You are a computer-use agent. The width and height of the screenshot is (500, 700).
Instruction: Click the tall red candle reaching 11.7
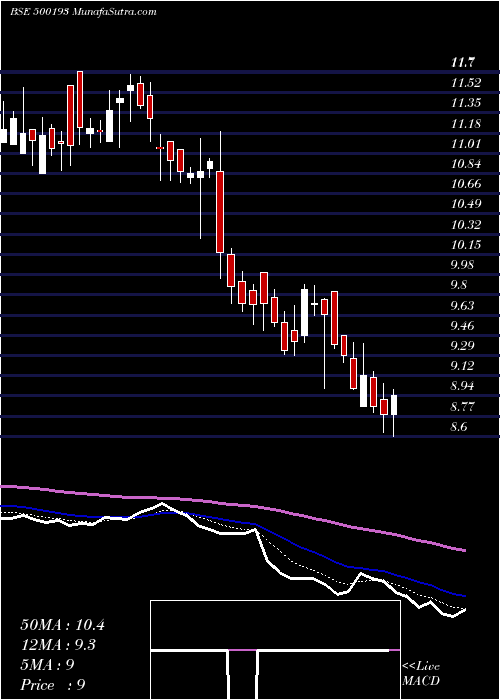(80, 99)
